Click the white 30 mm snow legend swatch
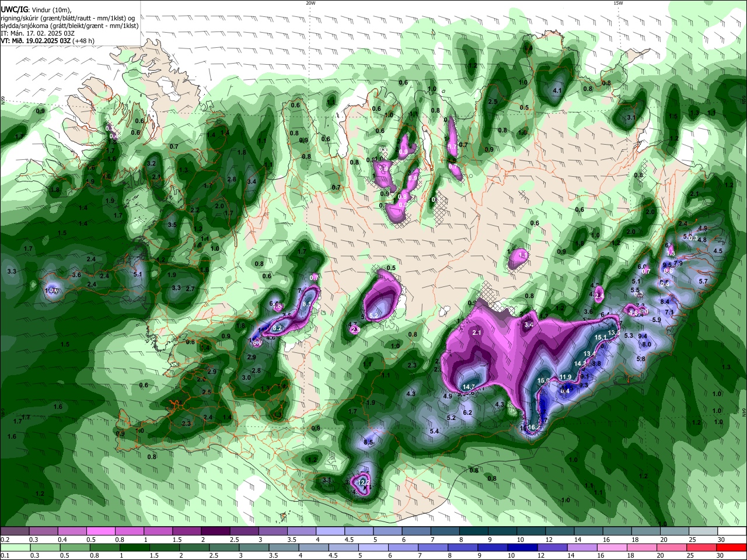 732,531
